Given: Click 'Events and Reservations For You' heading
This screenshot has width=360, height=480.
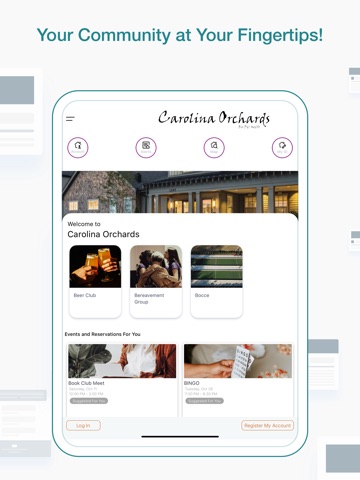Looking at the screenshot, I should click(103, 334).
